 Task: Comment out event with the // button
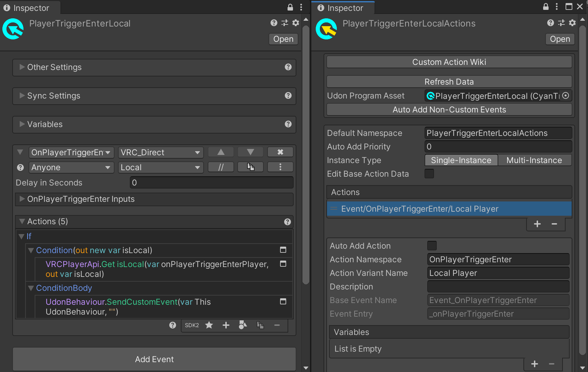[x=221, y=167]
